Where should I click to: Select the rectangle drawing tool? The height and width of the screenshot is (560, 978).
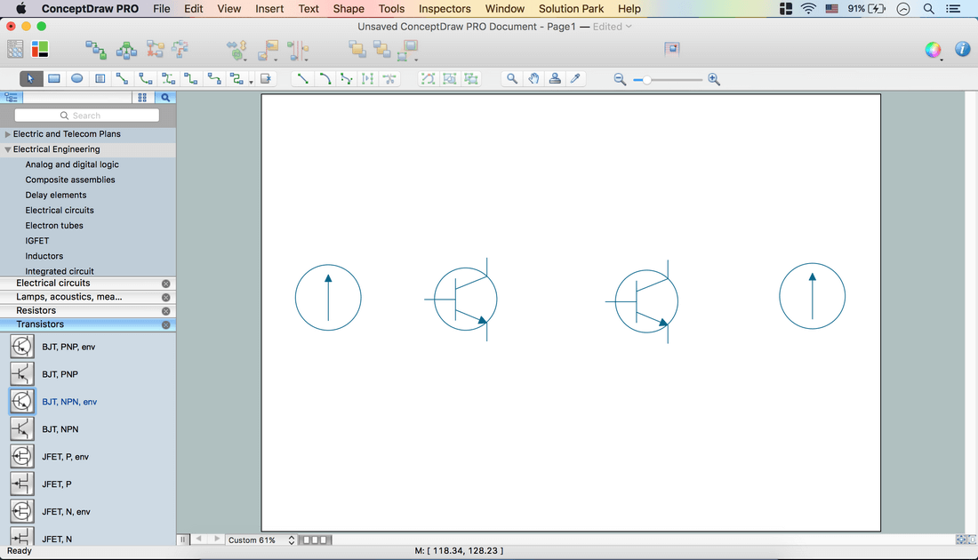(54, 78)
